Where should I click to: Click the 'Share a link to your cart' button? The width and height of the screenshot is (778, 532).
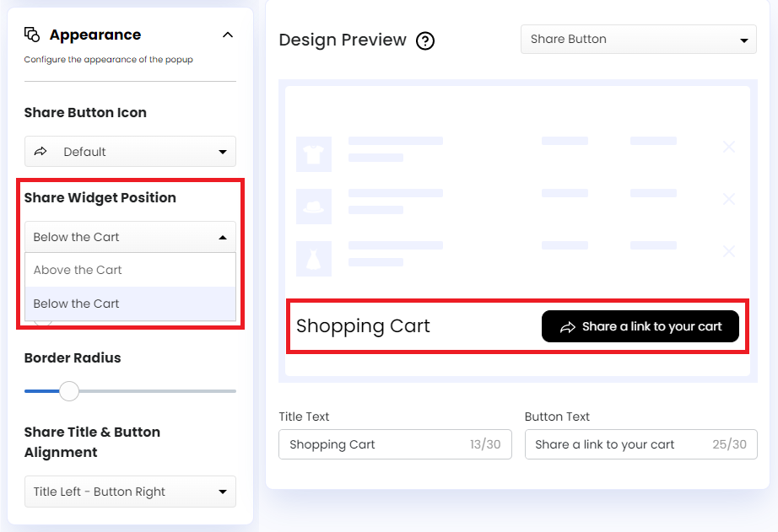640,326
